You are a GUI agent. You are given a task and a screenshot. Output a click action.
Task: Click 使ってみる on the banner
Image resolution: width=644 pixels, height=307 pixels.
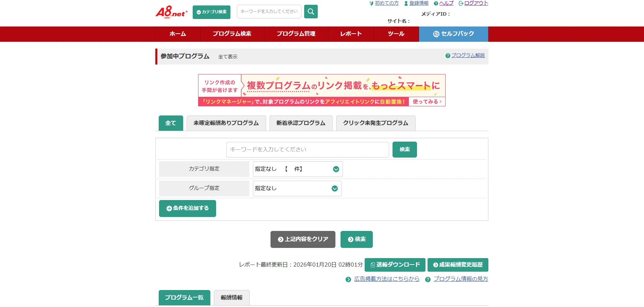[427, 102]
